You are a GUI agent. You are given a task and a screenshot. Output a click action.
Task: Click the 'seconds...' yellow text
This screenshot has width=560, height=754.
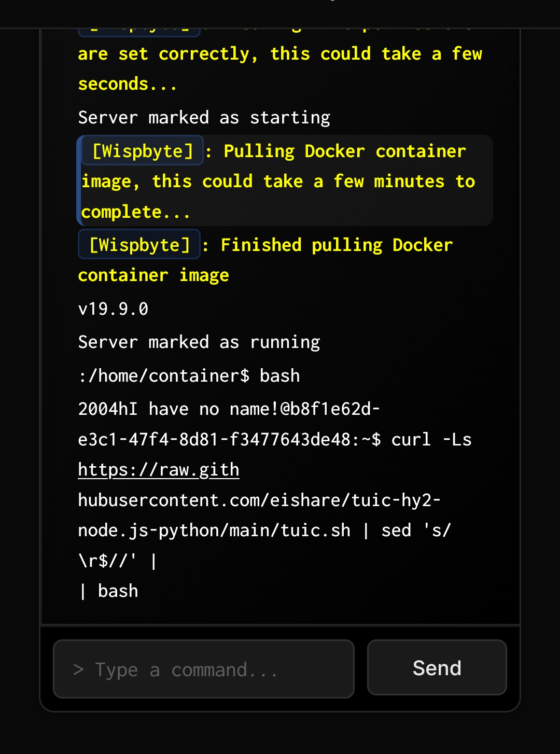[x=128, y=84]
